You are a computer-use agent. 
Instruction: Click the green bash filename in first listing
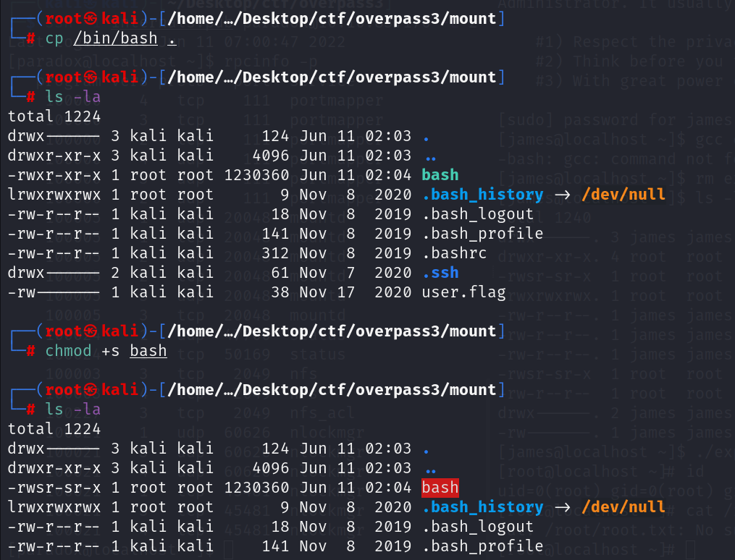click(440, 174)
